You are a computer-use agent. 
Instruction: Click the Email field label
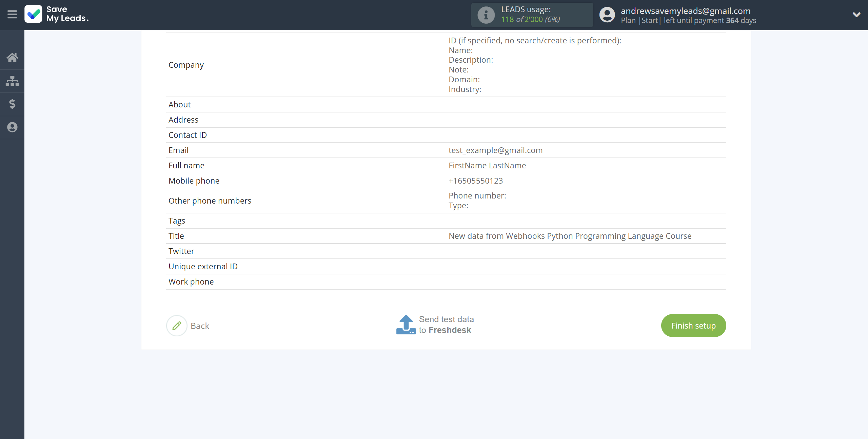[178, 150]
